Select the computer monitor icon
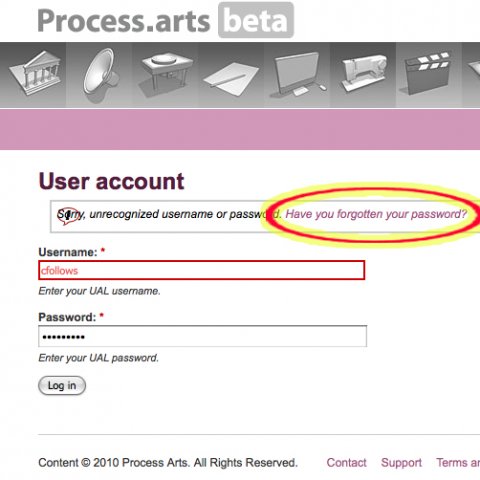480x480 pixels. (298, 74)
